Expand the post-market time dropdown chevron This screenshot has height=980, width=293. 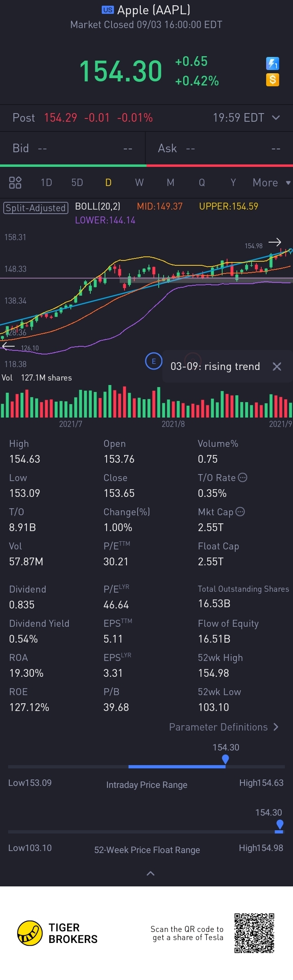[276, 118]
